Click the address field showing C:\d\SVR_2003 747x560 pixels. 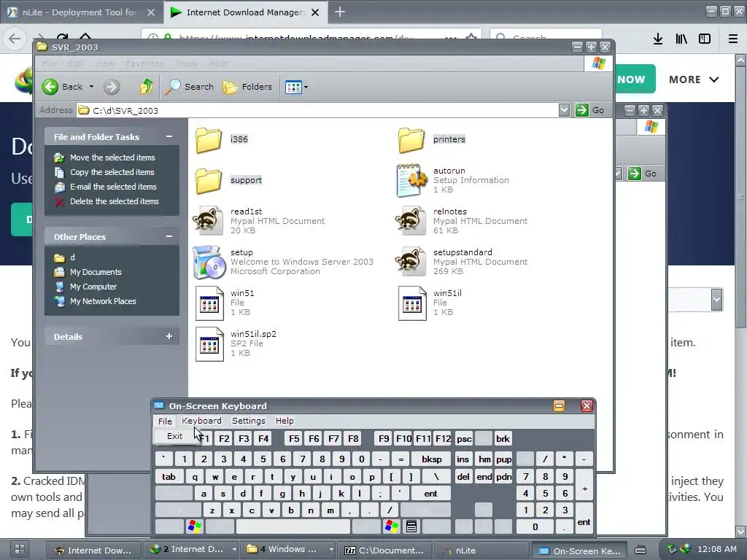[x=317, y=111]
